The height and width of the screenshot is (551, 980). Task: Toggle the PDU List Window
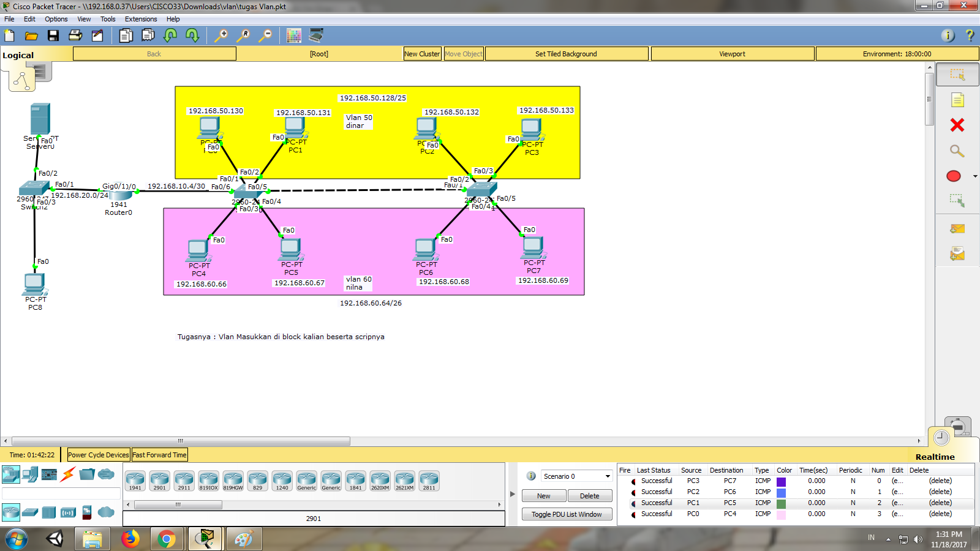point(567,514)
